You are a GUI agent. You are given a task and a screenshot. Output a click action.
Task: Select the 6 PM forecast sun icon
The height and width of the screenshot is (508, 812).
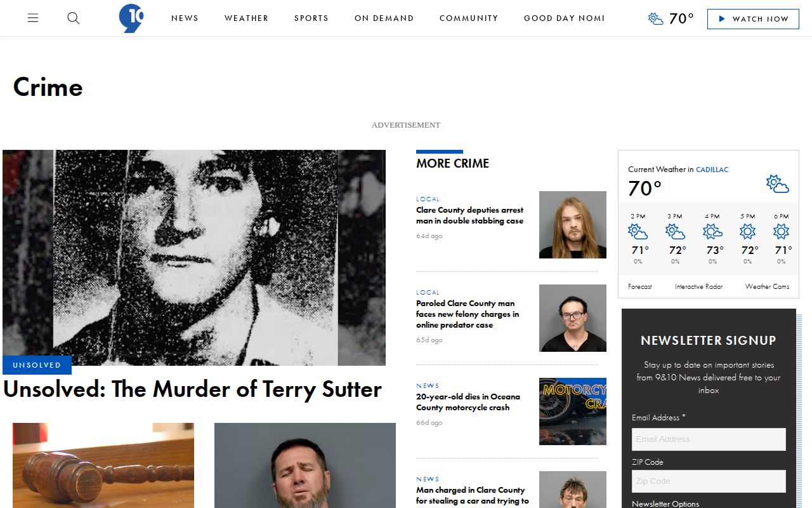click(x=782, y=232)
